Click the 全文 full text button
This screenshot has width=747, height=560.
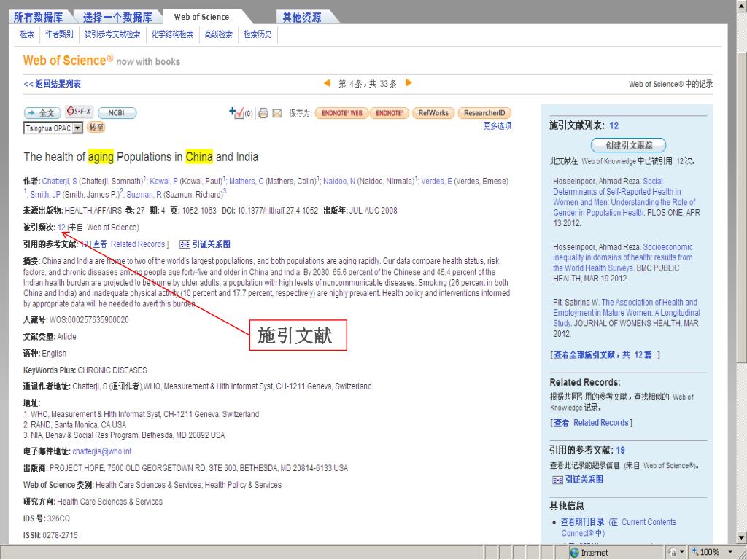pos(42,113)
